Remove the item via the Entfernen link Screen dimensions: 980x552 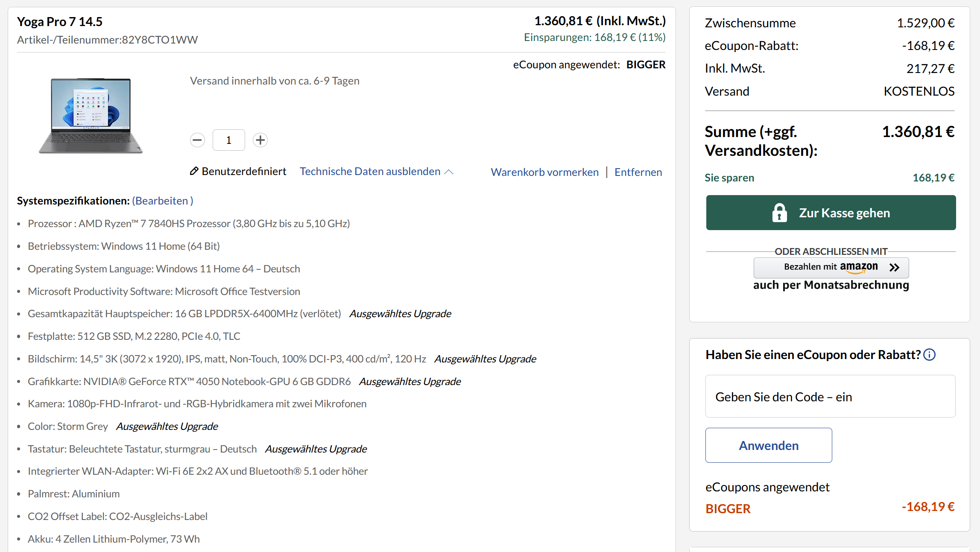tap(638, 172)
